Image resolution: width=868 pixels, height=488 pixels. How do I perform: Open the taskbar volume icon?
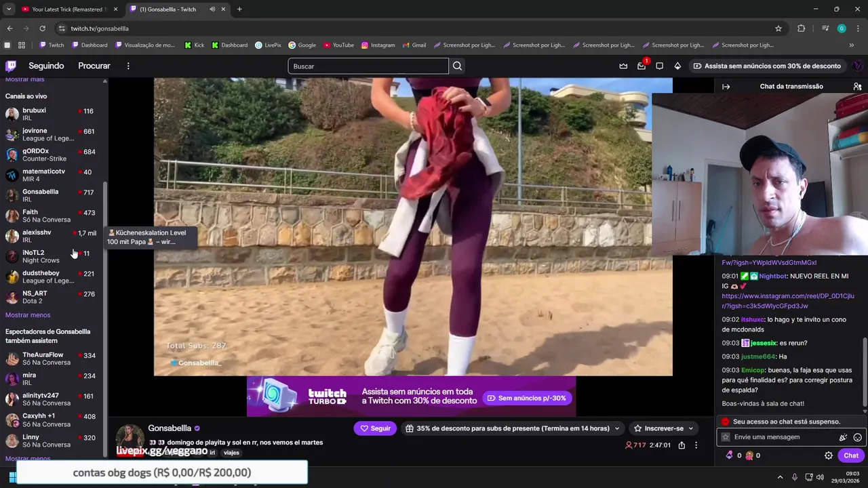coord(820,477)
